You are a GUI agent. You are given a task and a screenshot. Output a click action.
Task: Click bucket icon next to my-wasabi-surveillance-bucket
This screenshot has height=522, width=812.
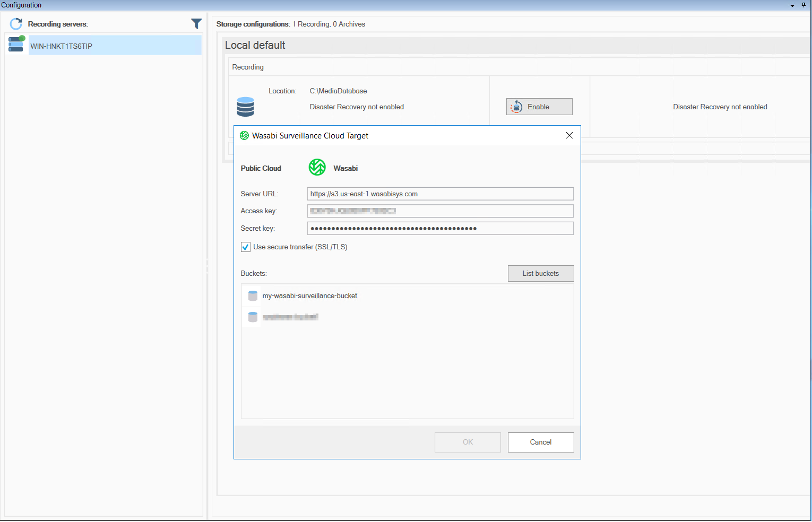pyautogui.click(x=253, y=295)
